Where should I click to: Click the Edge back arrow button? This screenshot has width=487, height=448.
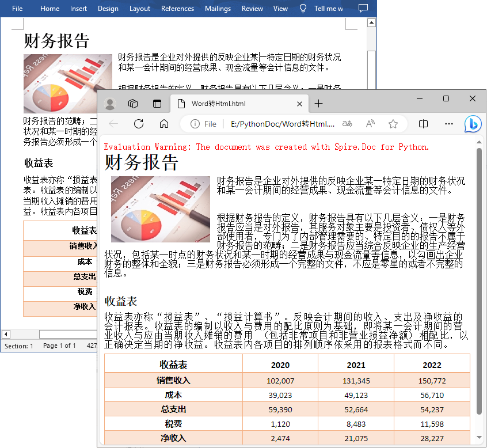(113, 124)
